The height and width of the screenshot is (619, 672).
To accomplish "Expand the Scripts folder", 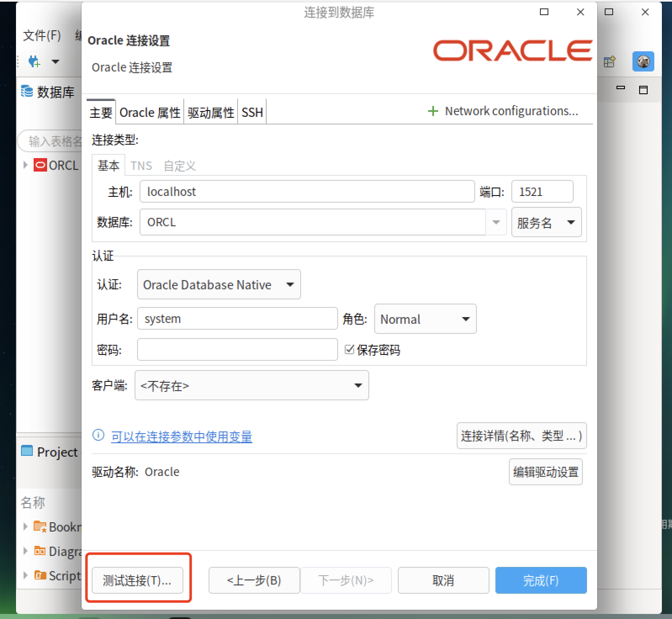I will [x=25, y=575].
